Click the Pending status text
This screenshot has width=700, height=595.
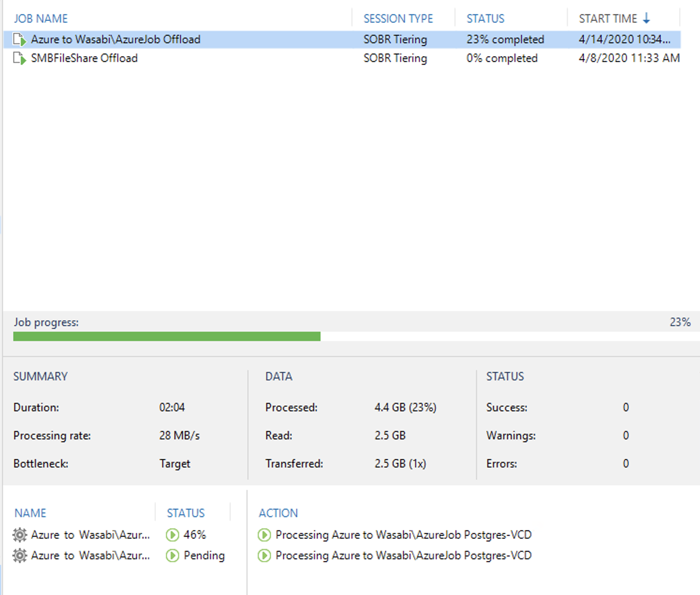click(204, 555)
